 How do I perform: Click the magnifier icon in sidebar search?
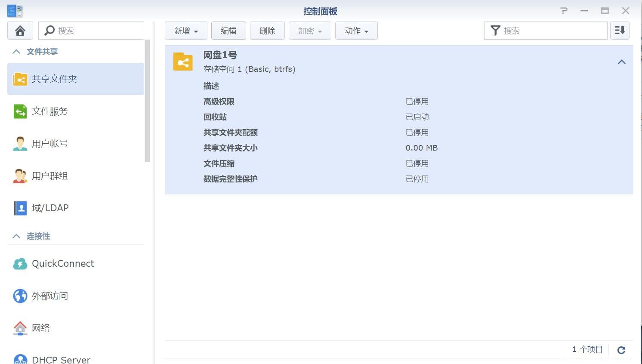(49, 31)
